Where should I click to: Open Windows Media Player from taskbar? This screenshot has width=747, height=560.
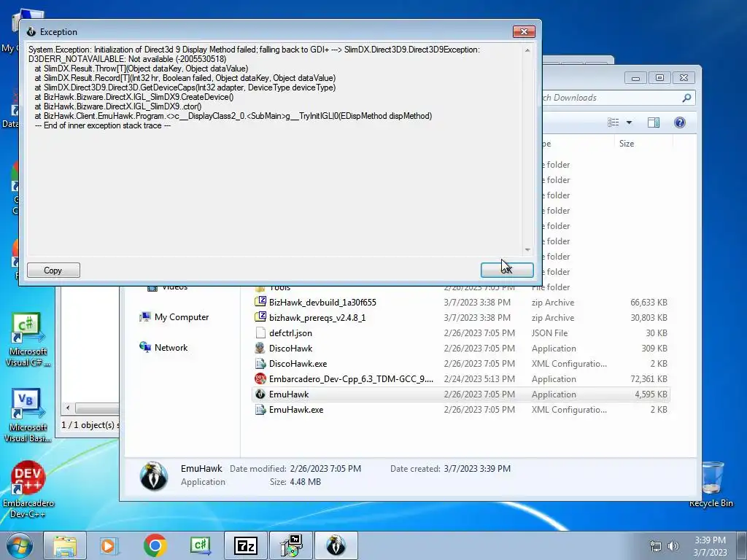(x=109, y=545)
